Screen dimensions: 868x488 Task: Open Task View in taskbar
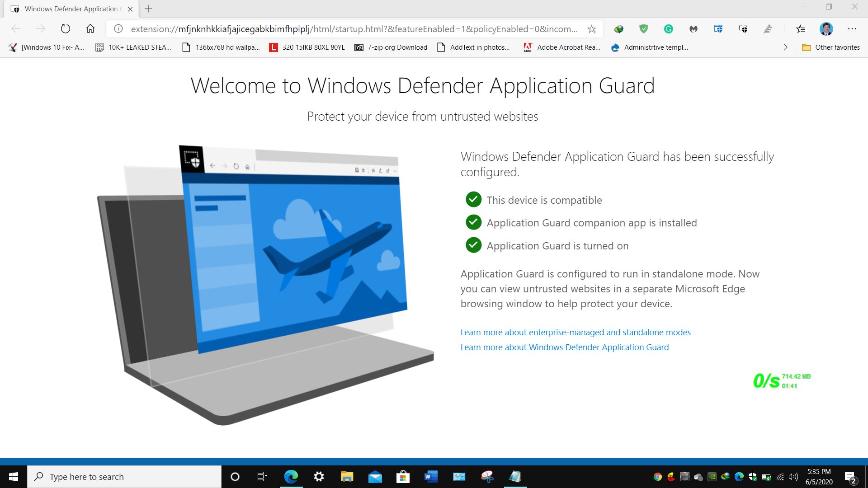click(262, 477)
